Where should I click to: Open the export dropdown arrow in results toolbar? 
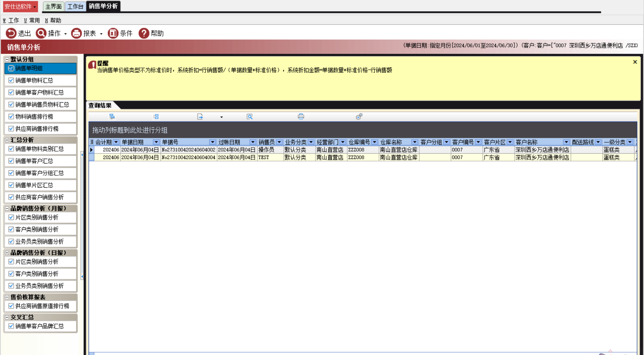pos(222,117)
